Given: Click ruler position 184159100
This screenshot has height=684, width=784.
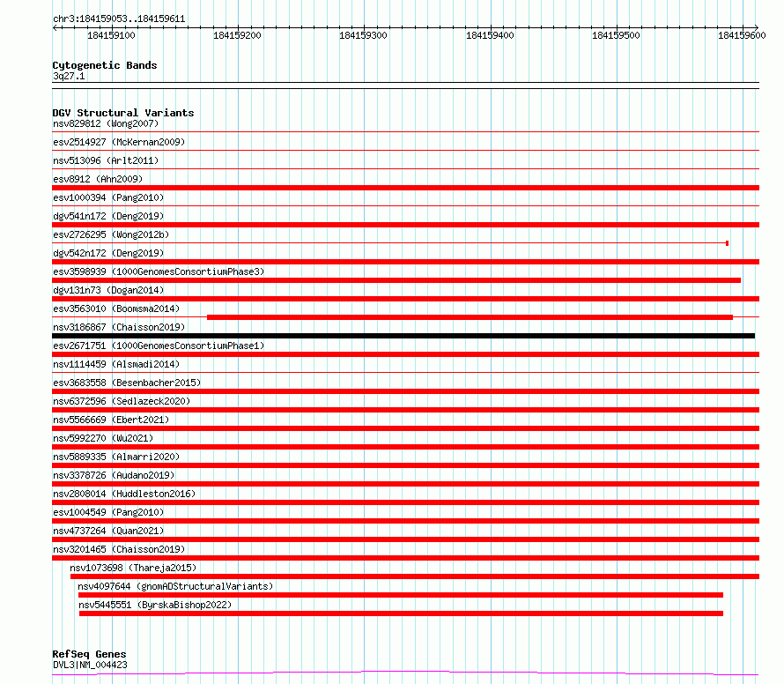Looking at the screenshot, I should click(x=111, y=35).
